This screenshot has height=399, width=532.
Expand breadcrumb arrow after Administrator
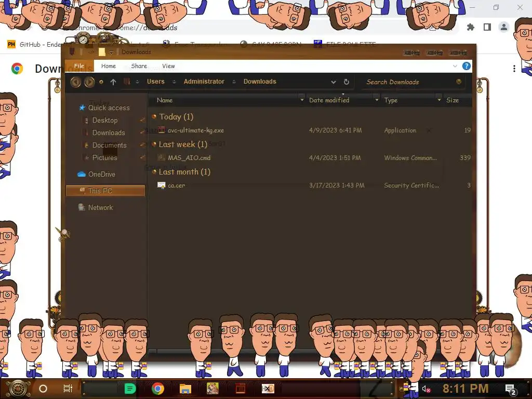click(234, 82)
